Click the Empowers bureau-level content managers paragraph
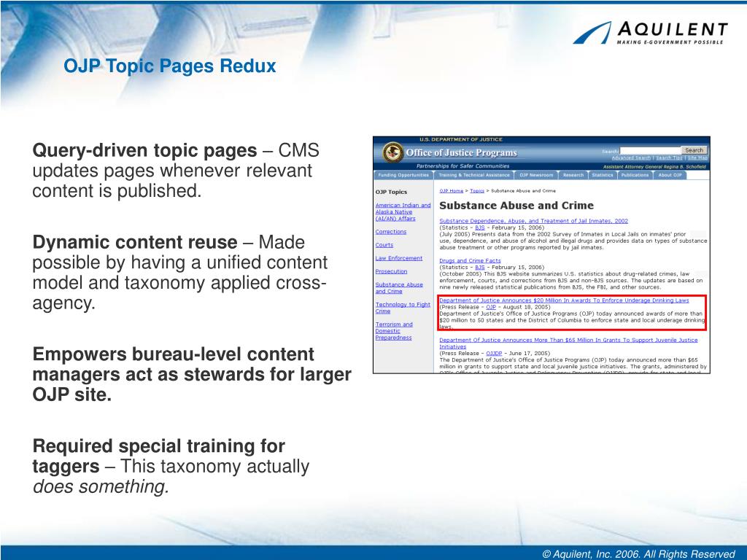 click(192, 374)
